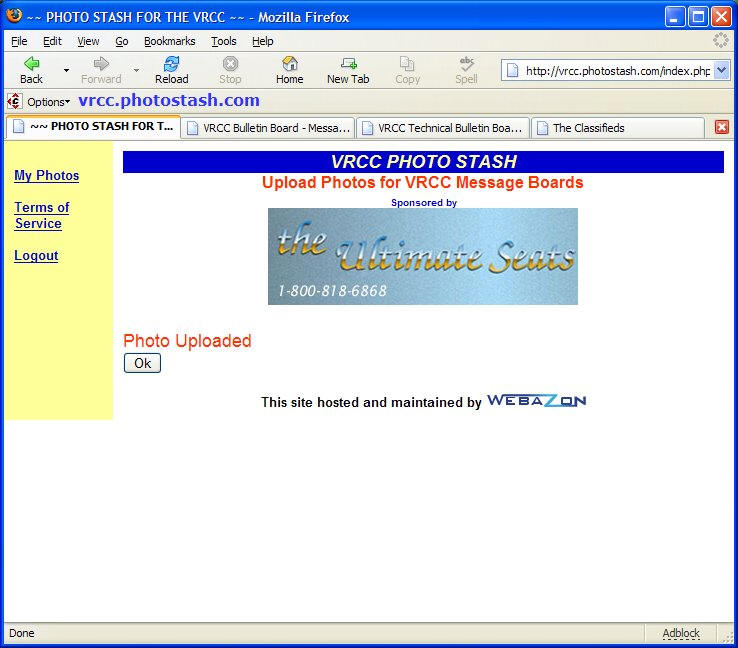Screen dimensions: 738x648
Task: Click the Sponsored by text
Action: pyautogui.click(x=424, y=203)
